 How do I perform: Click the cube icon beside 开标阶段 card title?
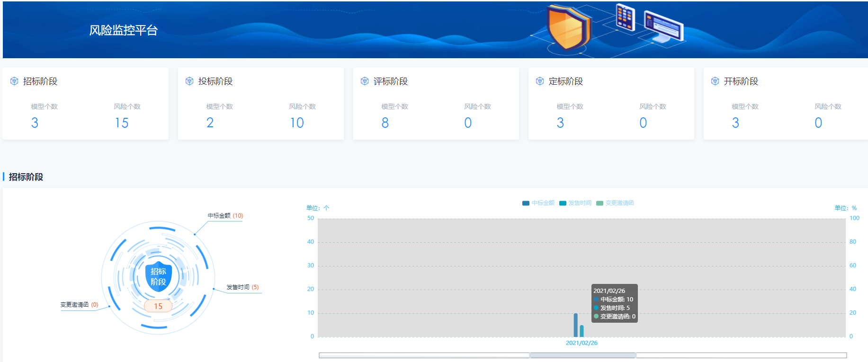tap(715, 81)
